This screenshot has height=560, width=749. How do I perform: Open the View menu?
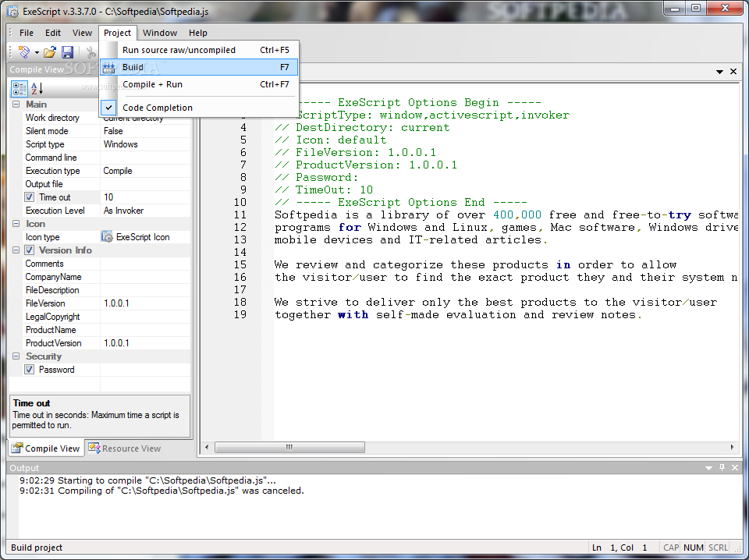coord(82,33)
